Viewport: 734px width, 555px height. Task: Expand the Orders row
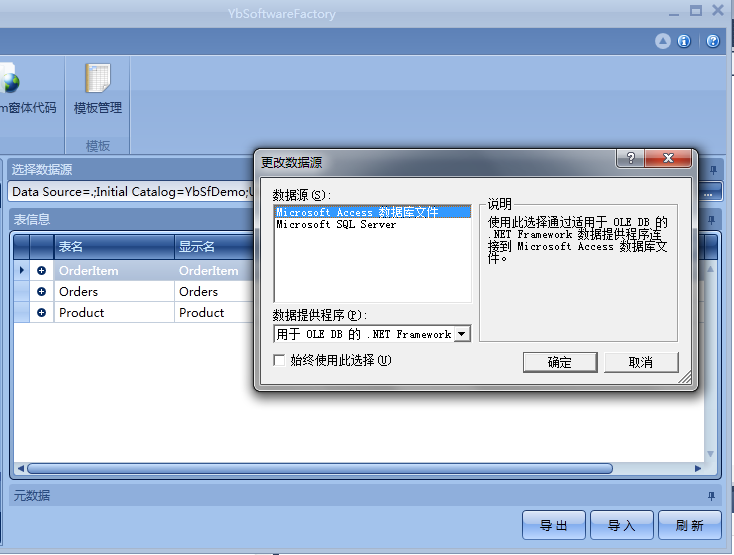point(42,292)
